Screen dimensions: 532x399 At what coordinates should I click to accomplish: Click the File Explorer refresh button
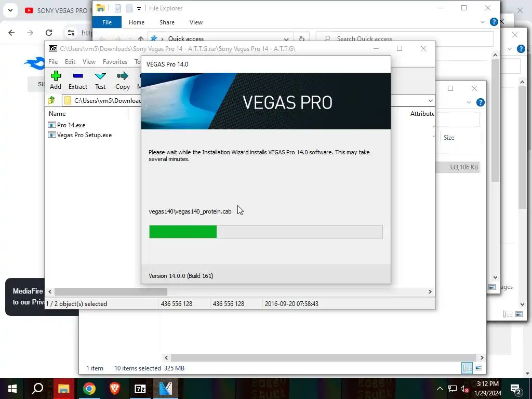point(302,39)
